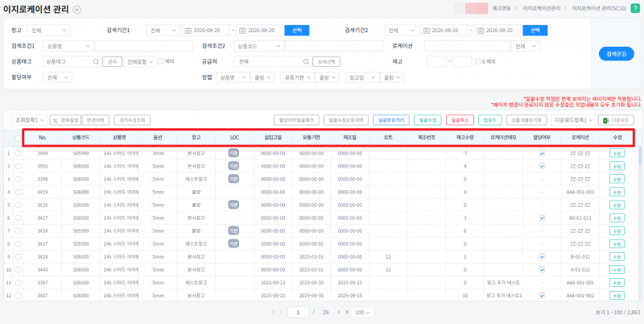Click the 상품코드 column header
The width and height of the screenshot is (644, 324).
(x=81, y=138)
